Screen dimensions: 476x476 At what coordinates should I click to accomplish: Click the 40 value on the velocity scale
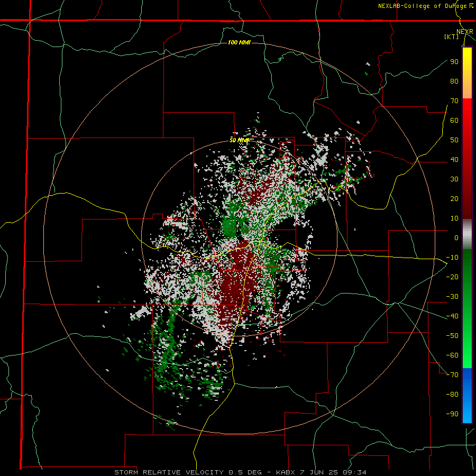click(x=454, y=160)
